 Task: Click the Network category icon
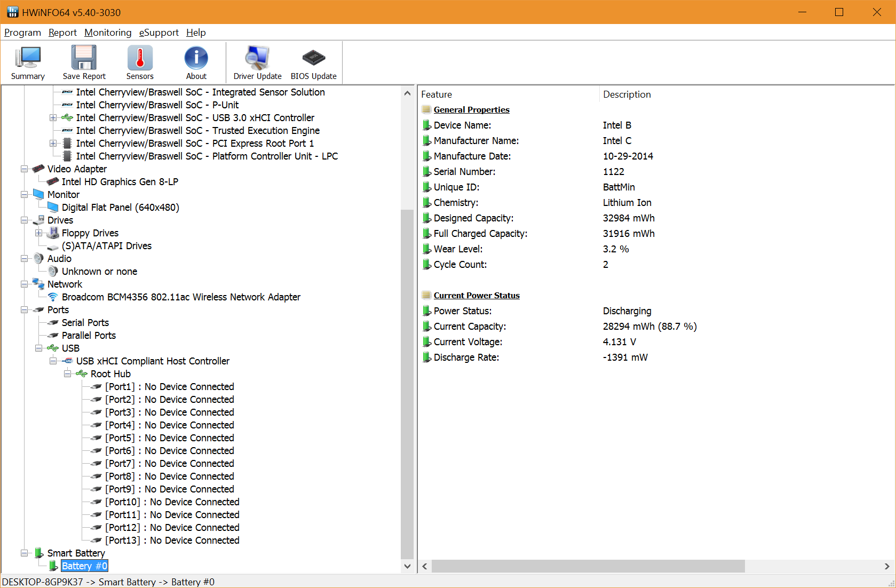tap(38, 284)
